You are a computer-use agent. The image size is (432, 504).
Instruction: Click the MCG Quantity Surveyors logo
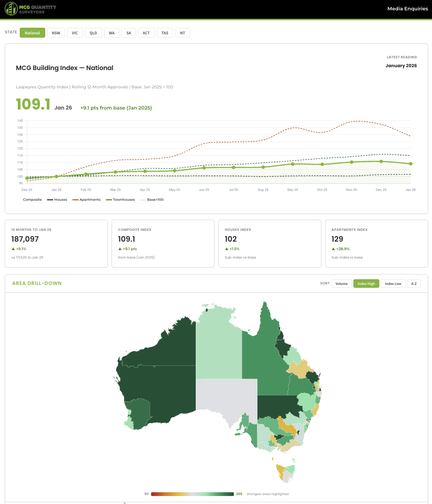pyautogui.click(x=30, y=8)
